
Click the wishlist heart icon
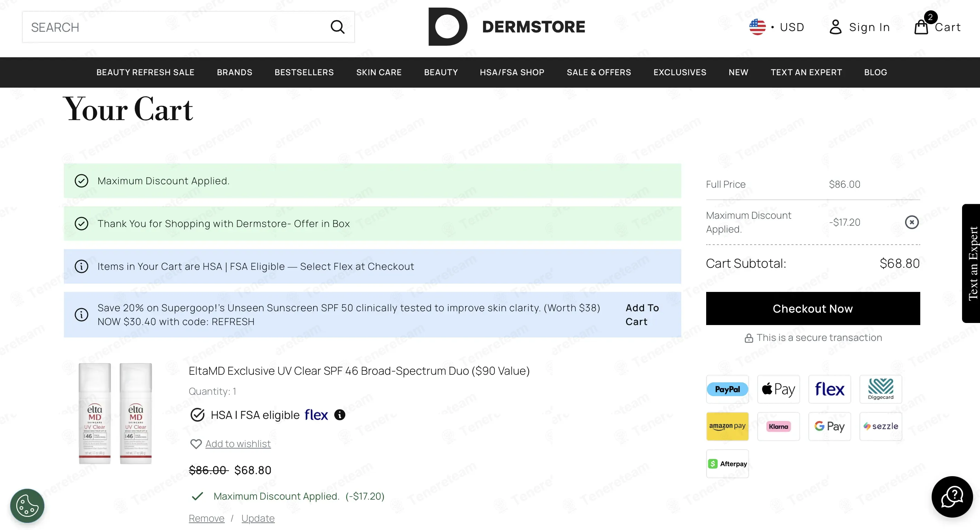point(195,444)
